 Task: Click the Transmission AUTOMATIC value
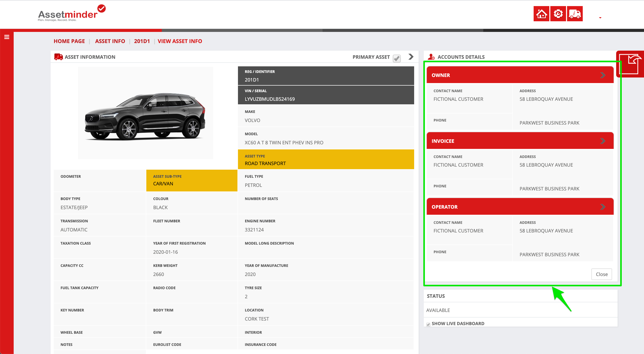[x=74, y=230]
